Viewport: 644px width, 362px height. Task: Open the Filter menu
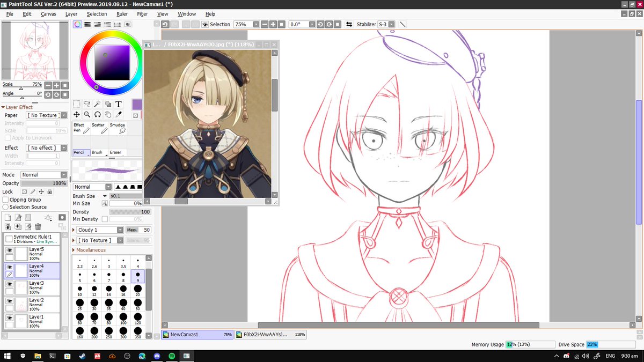point(142,13)
